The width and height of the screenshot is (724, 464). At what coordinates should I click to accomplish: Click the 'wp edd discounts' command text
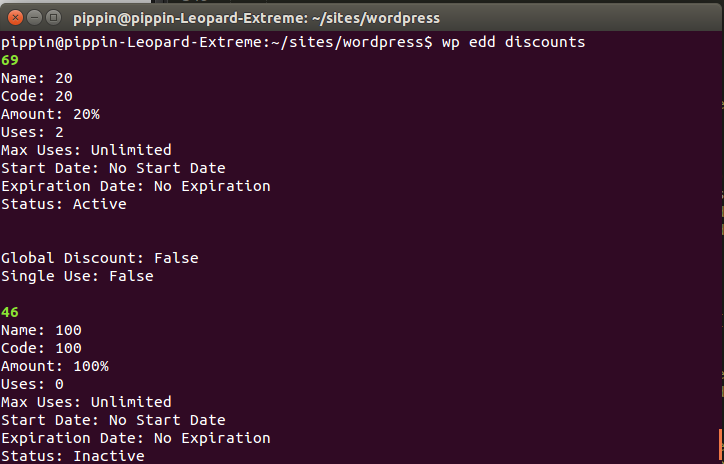click(513, 42)
